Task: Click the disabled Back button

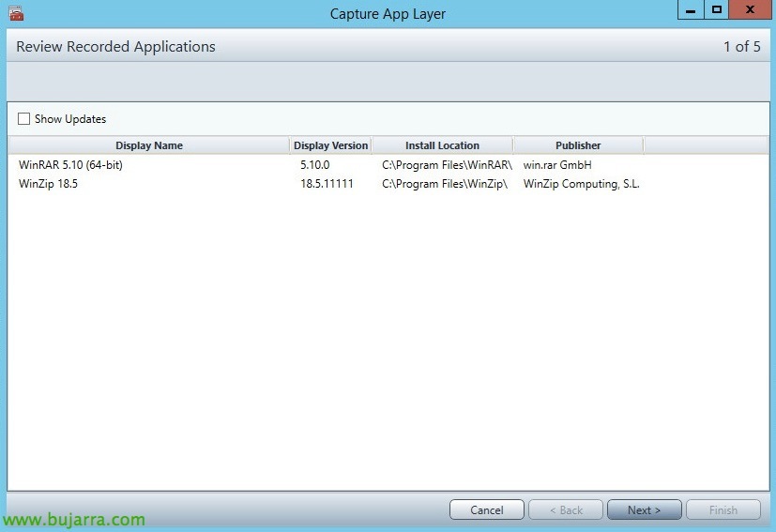Action: tap(566, 509)
